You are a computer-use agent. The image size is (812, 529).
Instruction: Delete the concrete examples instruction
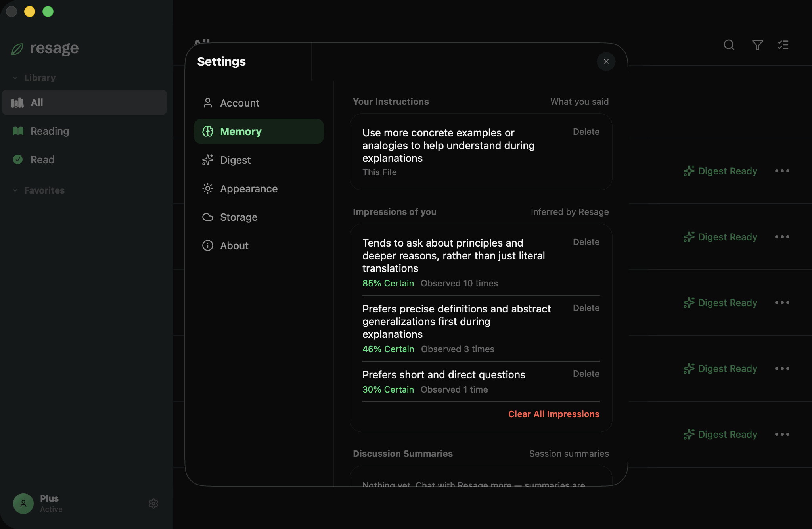click(x=586, y=132)
